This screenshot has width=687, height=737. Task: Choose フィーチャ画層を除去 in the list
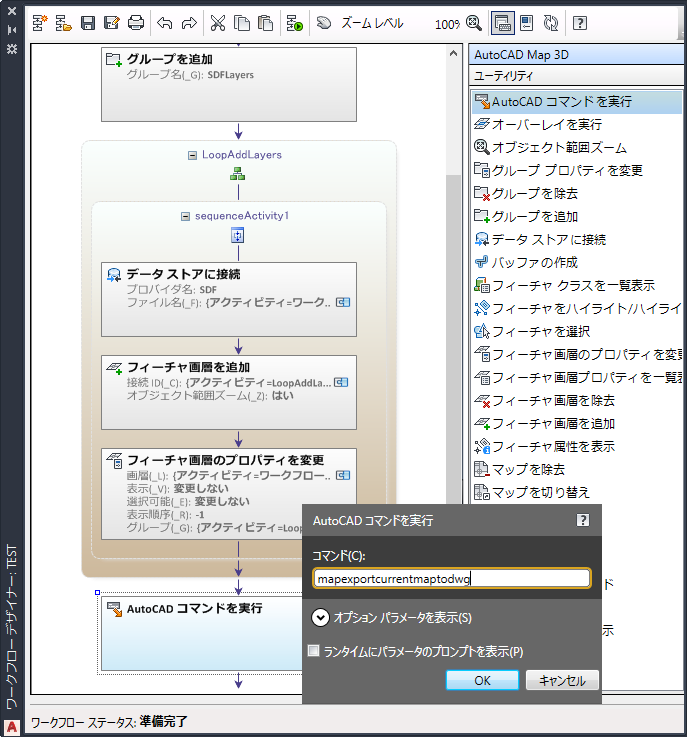[x=577, y=401]
